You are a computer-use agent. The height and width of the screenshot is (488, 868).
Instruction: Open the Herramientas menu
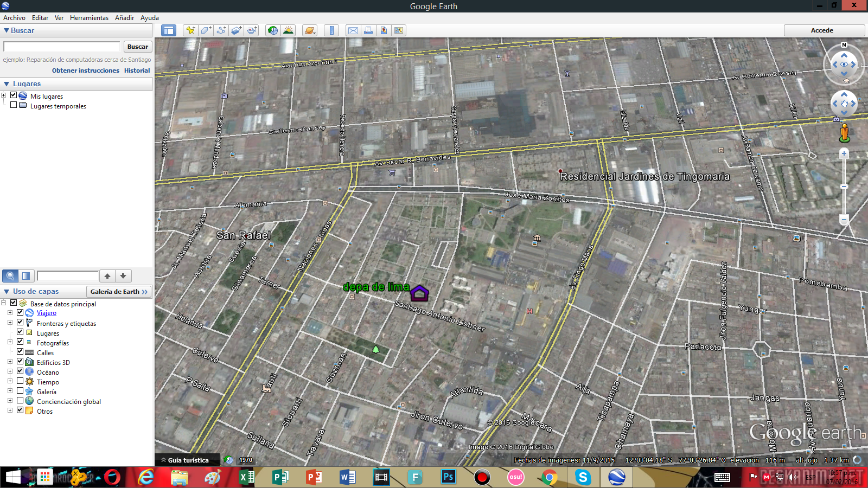click(x=89, y=18)
